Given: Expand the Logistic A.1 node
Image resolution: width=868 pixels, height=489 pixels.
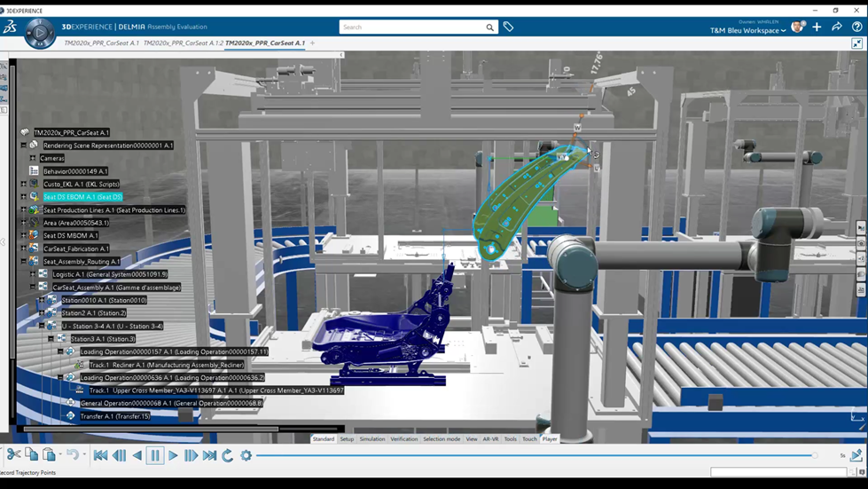Looking at the screenshot, I should click(33, 274).
